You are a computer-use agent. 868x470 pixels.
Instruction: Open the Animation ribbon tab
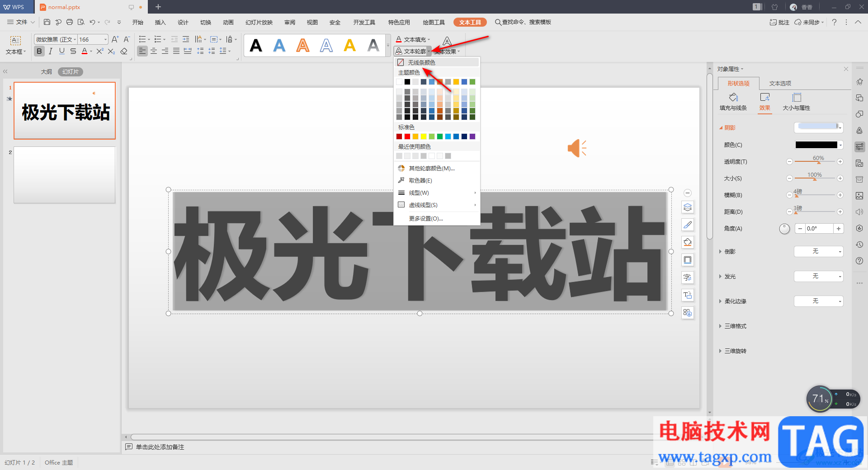point(228,22)
